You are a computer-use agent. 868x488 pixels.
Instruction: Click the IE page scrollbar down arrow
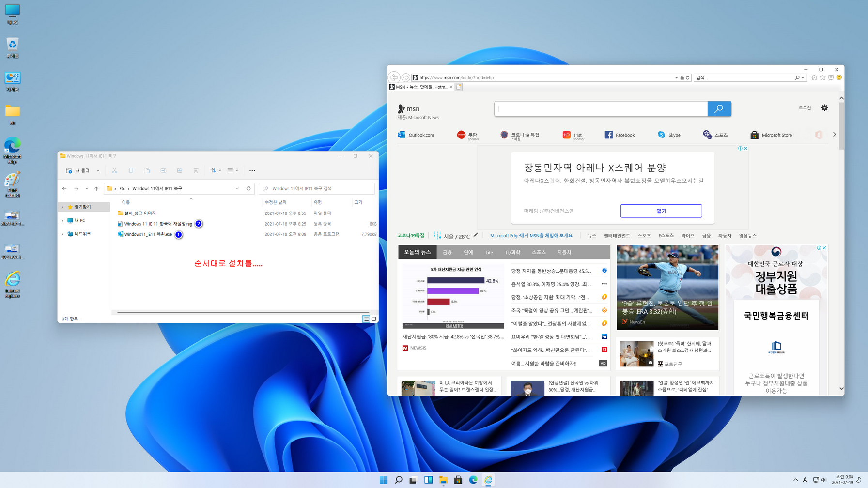coord(841,388)
